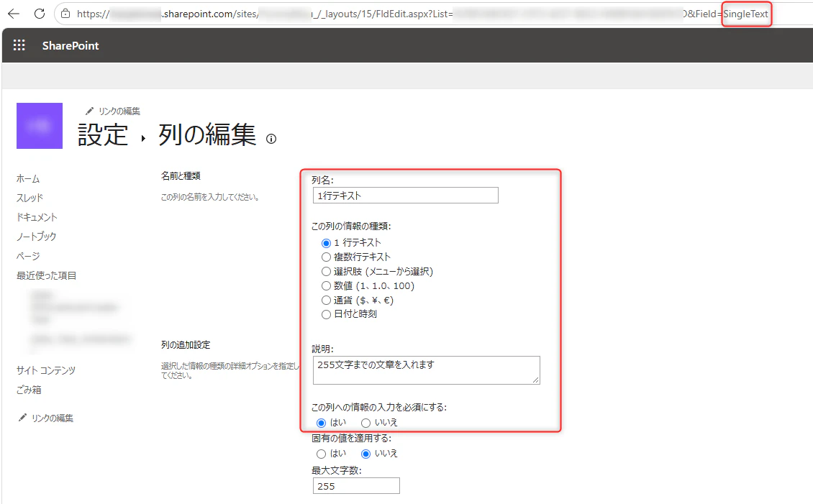
Task: Select the 複数行テキスト column type
Action: pyautogui.click(x=326, y=257)
